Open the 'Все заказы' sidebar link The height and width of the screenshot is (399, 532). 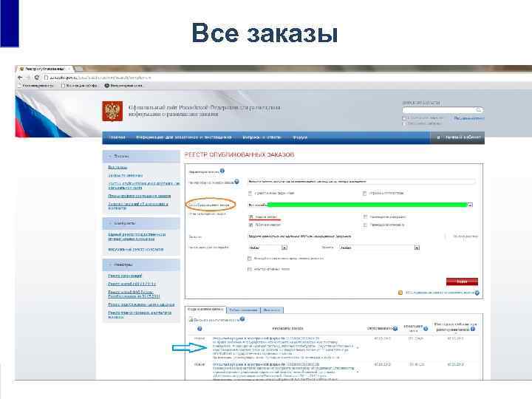coord(117,167)
